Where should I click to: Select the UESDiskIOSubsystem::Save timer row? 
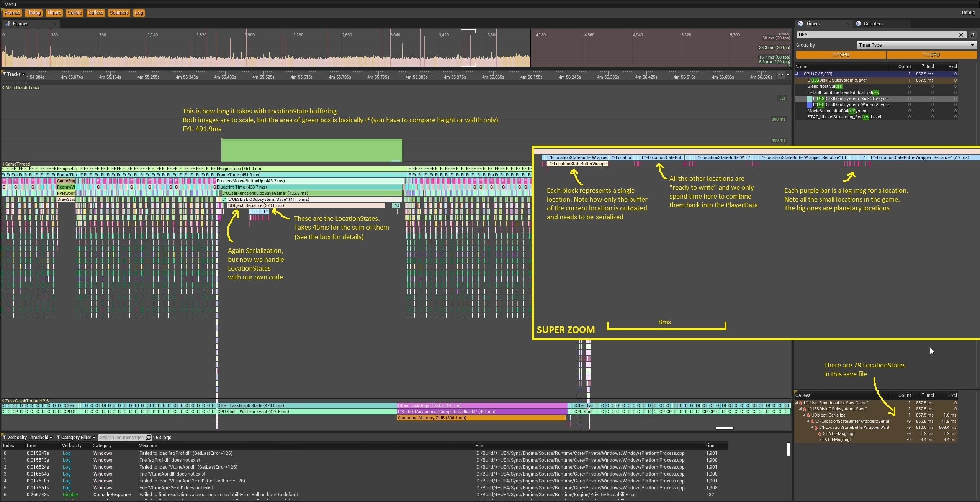(876, 80)
